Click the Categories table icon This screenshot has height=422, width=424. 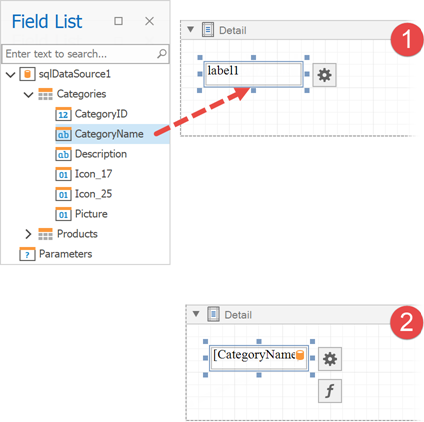[x=45, y=94]
